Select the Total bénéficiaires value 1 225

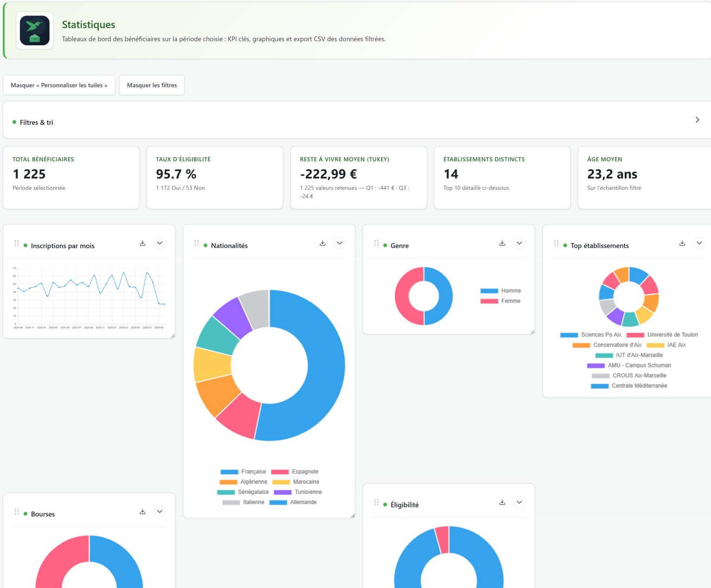tap(29, 174)
